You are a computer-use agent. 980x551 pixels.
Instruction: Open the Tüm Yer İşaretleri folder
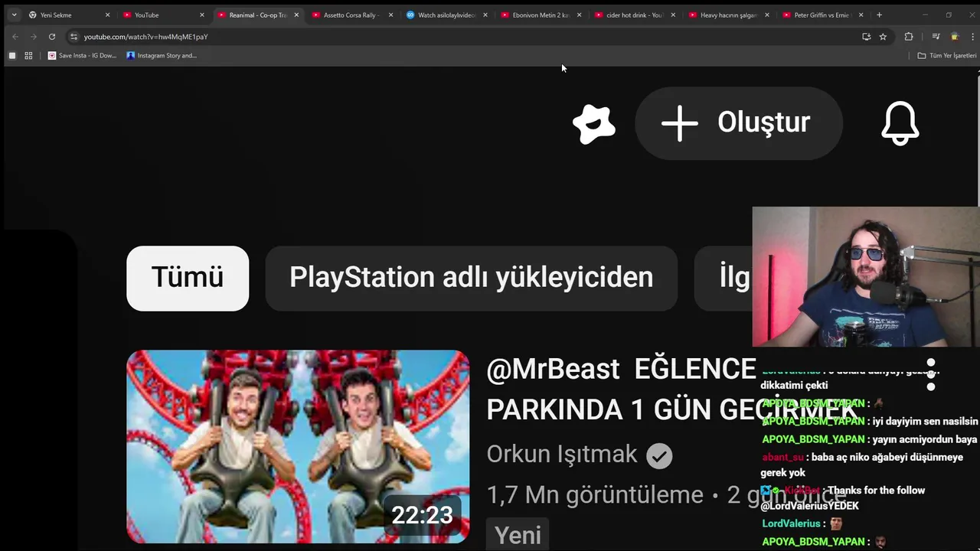tap(947, 55)
